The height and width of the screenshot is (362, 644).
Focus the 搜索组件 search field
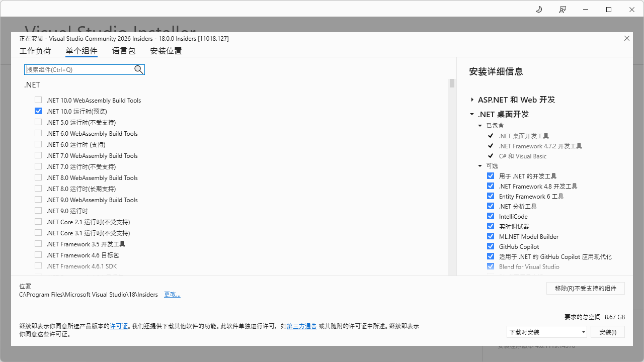[79, 70]
